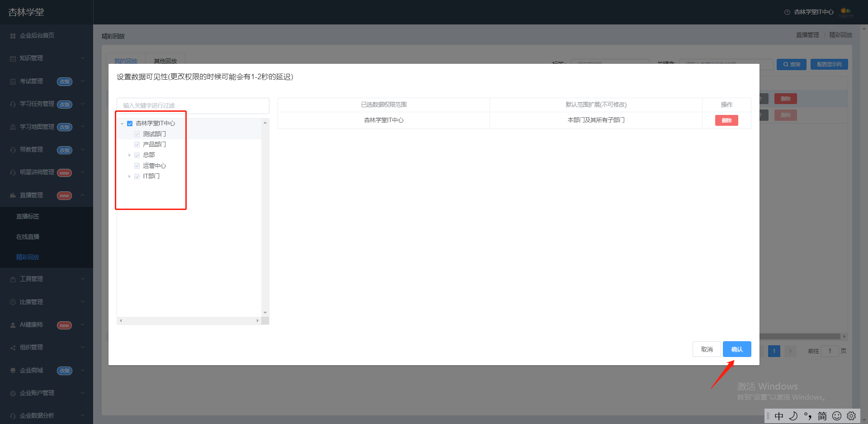Click the 学习任务管理 sidebar icon
The image size is (868, 424).
[x=13, y=104]
